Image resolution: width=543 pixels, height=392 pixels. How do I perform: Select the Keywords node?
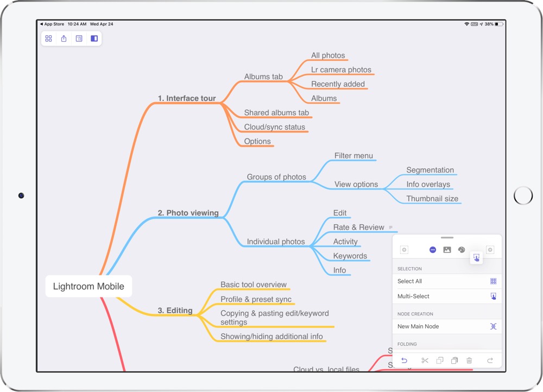(350, 256)
